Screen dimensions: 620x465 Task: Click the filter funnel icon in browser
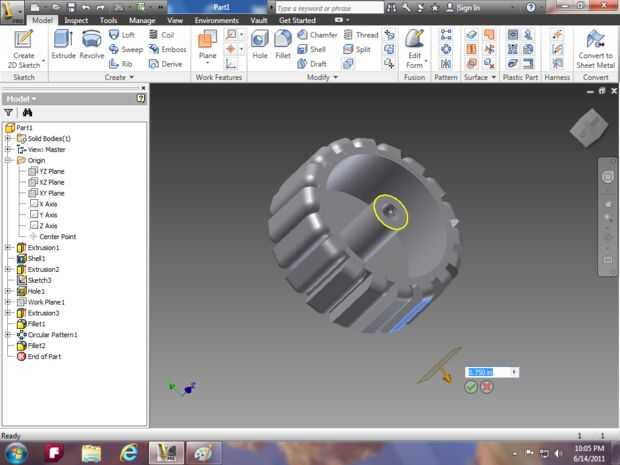[8, 113]
